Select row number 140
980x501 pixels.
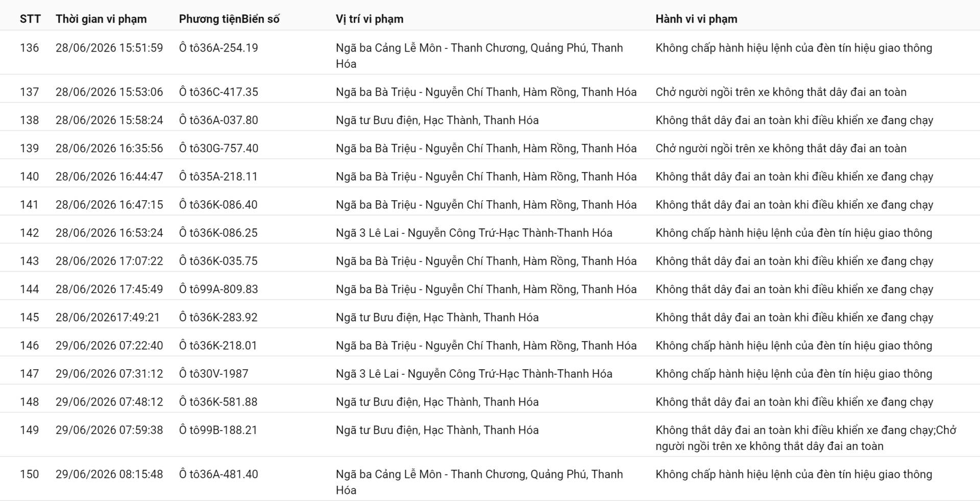tap(29, 176)
